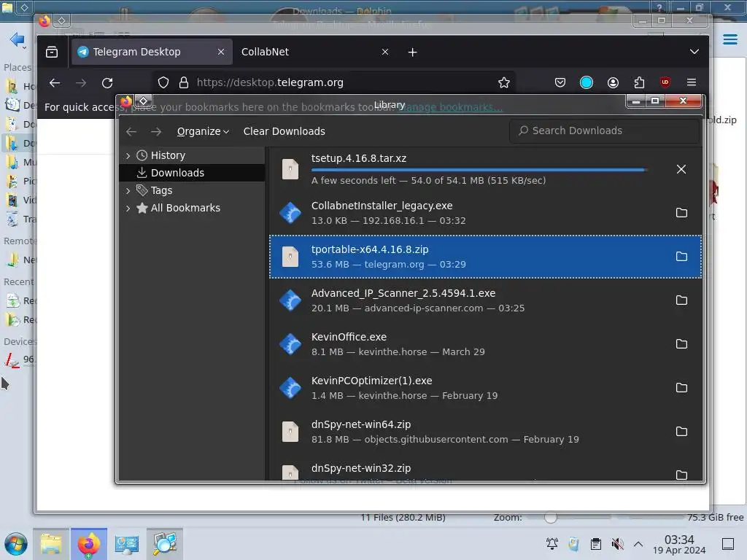The image size is (747, 560).
Task: Click the Library back arrow
Action: [131, 131]
